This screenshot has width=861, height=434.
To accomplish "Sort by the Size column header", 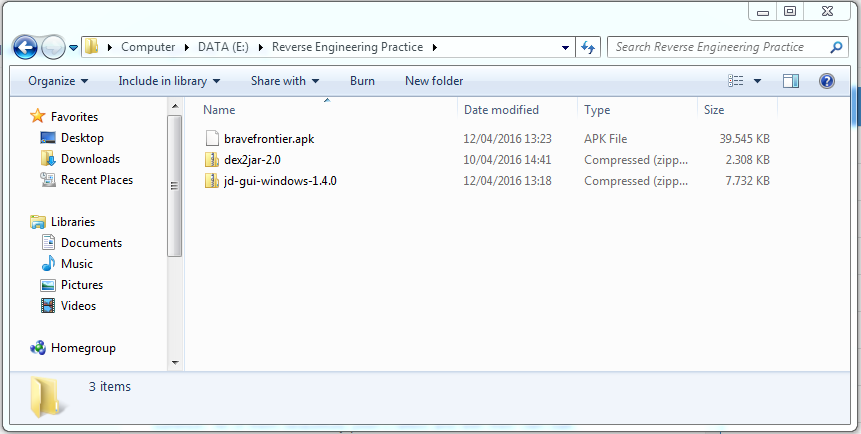I will 714,110.
